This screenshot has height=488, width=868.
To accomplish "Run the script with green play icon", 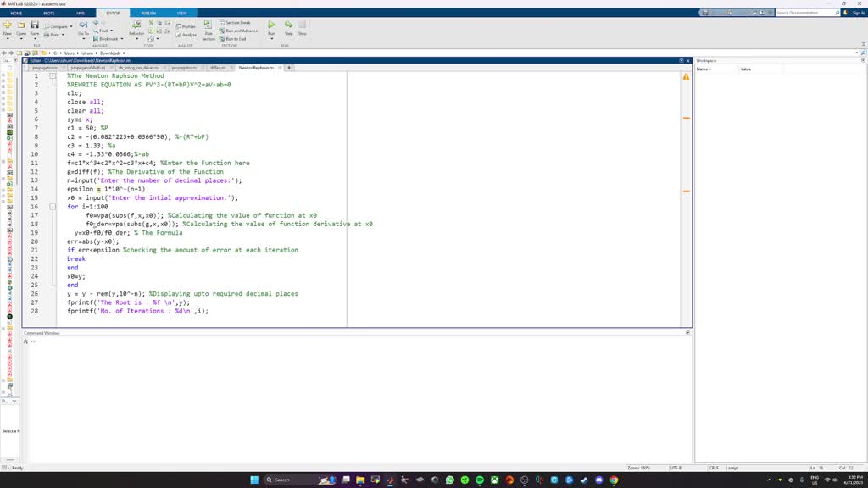I will click(271, 25).
